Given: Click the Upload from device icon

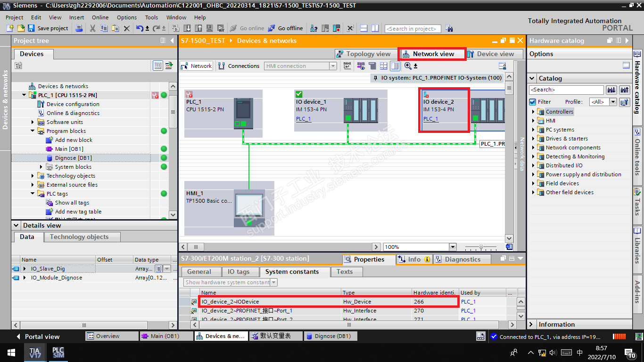Looking at the screenshot, I should (198, 28).
